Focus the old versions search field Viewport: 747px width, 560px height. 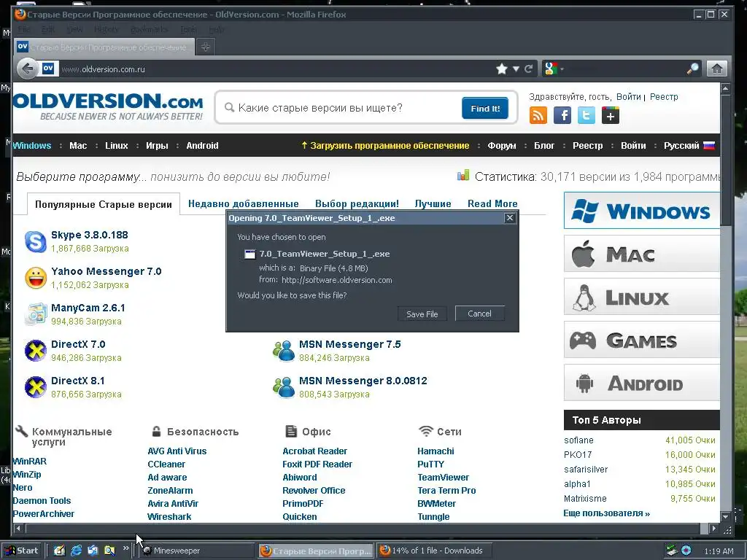tap(342, 108)
